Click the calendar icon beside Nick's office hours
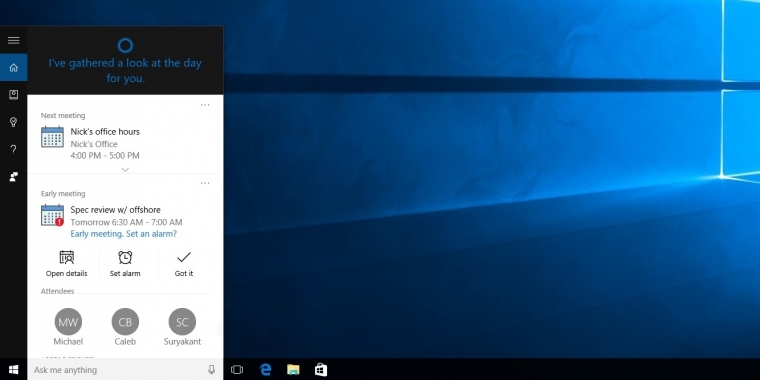The image size is (760, 380). (x=52, y=137)
